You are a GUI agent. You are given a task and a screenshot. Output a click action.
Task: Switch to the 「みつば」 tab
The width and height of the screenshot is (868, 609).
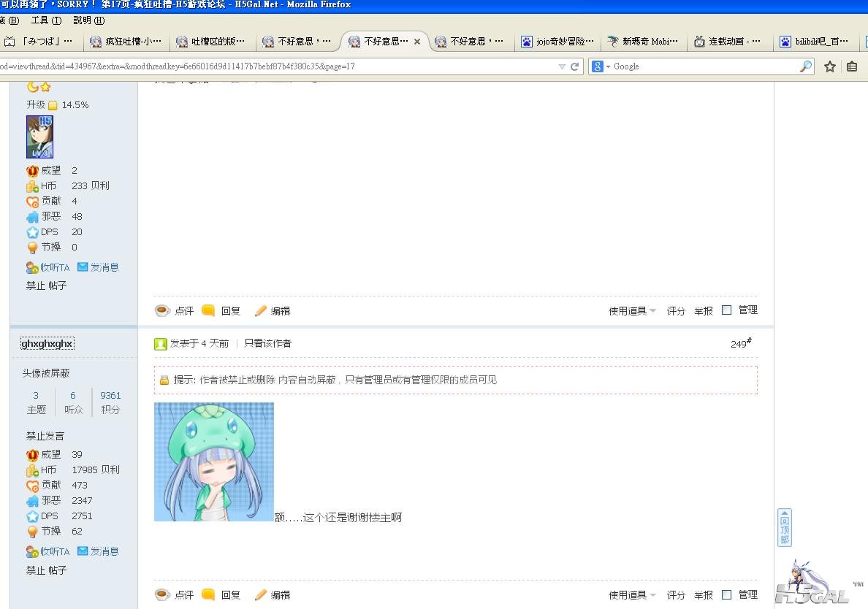coord(40,42)
